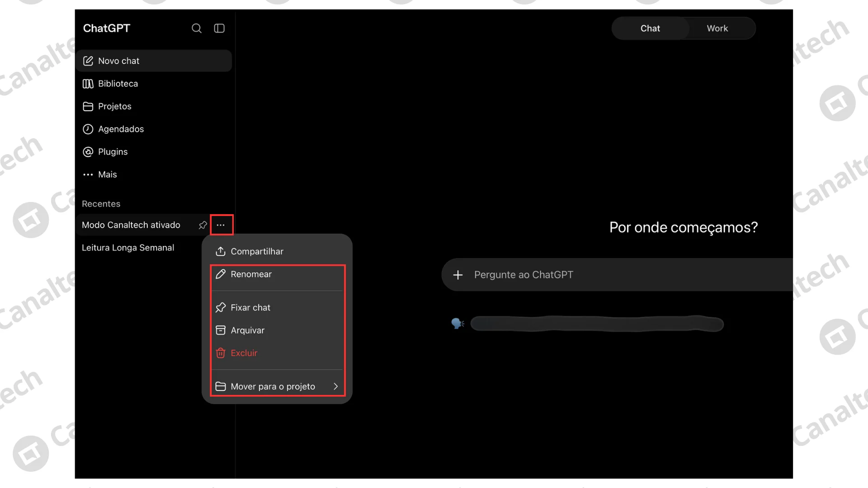Choose Compartilhar from the context menu

pos(277,251)
